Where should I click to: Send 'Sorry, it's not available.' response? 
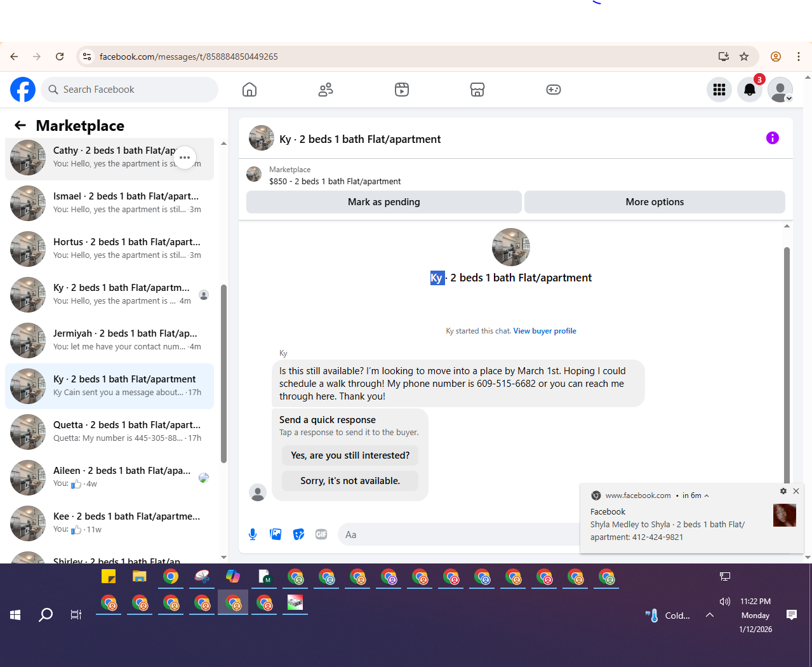350,481
